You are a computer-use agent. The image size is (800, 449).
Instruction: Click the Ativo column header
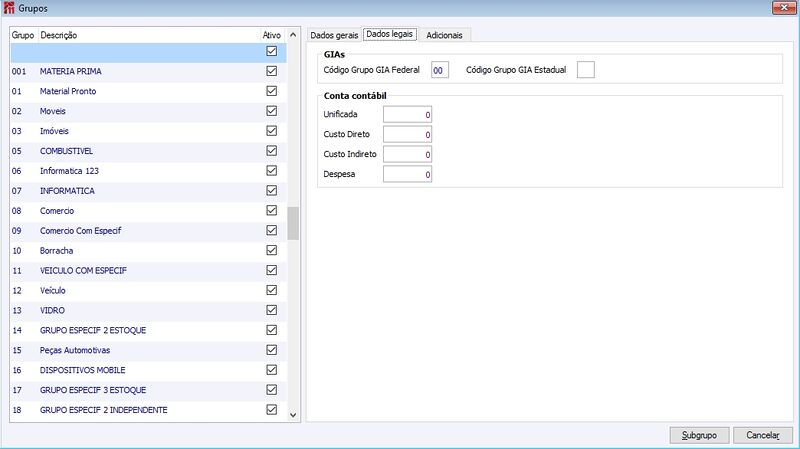tap(271, 35)
